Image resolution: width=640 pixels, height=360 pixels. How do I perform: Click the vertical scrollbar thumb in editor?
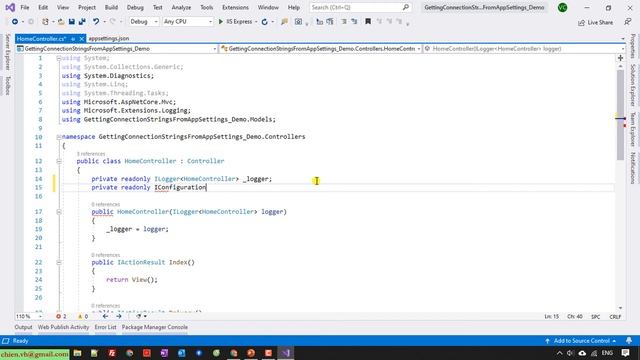[620, 115]
